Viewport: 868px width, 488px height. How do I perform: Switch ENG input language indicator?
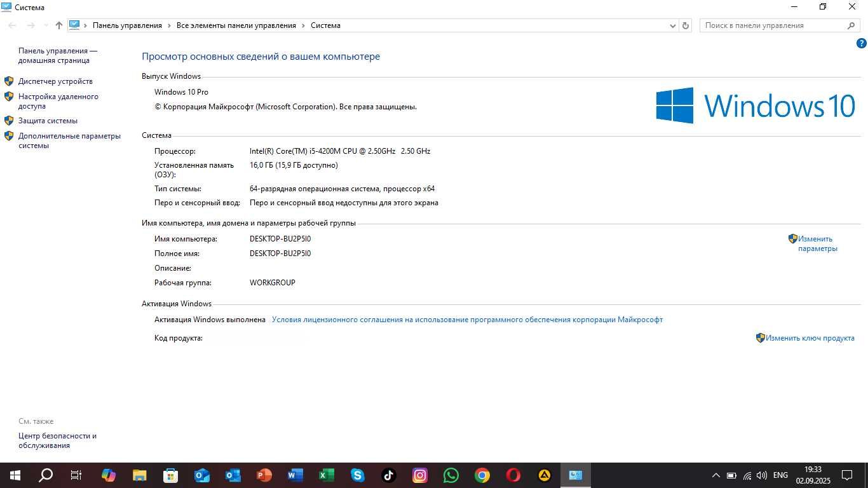(780, 475)
